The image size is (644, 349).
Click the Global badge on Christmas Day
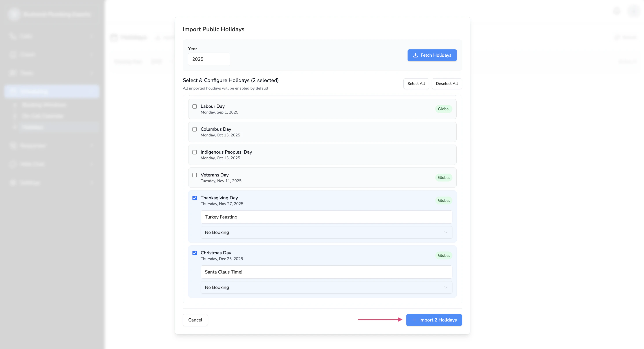coord(443,255)
